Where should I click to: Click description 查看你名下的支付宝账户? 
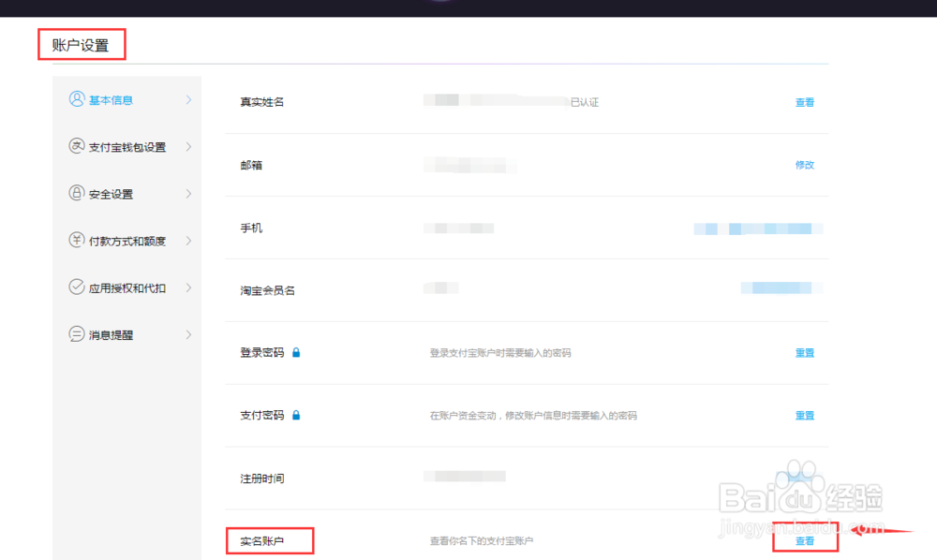[x=481, y=541]
